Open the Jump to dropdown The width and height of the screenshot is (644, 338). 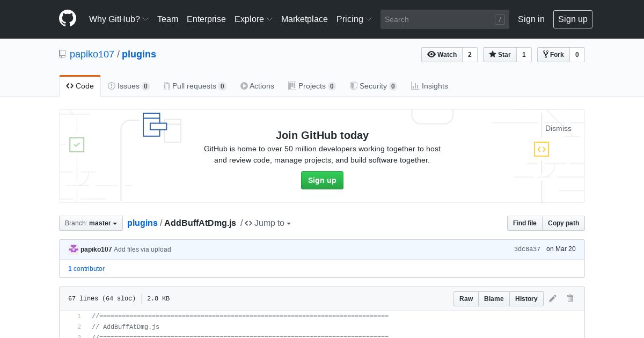coord(268,223)
